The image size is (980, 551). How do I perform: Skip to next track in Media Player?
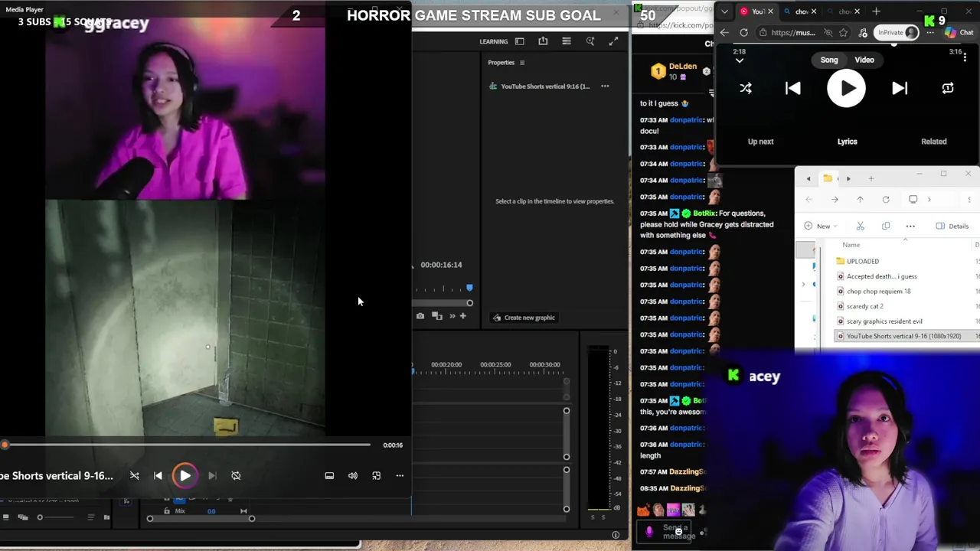(212, 475)
